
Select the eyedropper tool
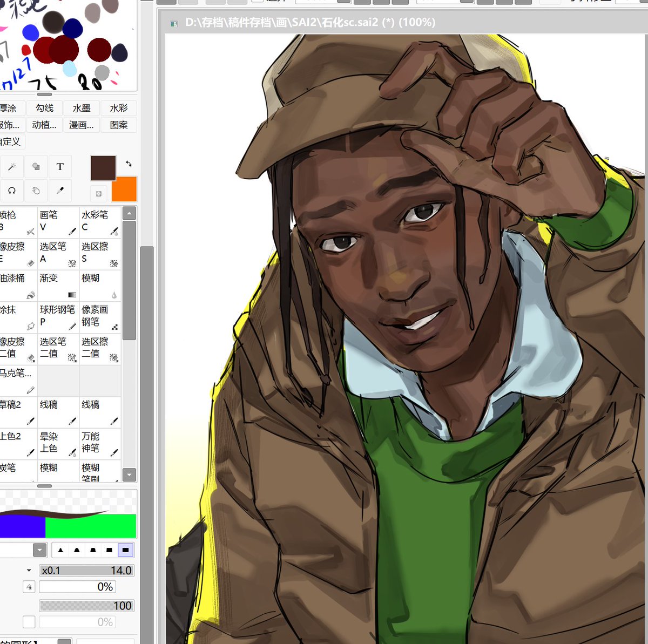coord(60,191)
